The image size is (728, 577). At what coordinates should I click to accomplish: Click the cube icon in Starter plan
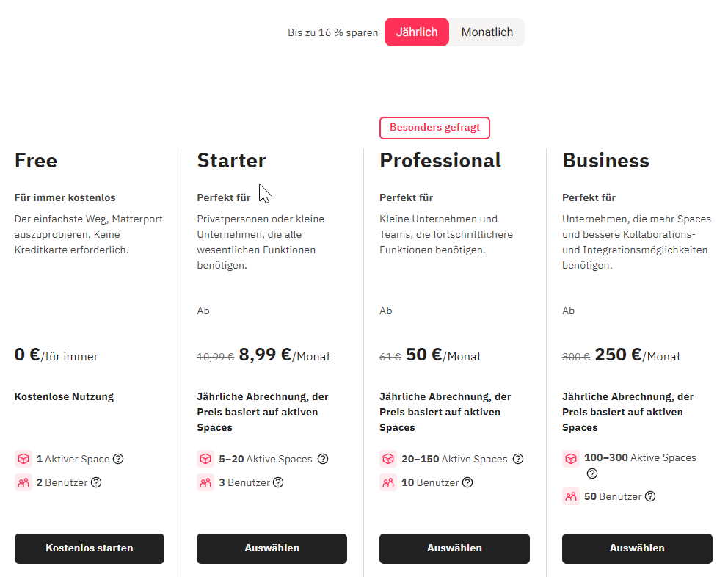point(205,459)
